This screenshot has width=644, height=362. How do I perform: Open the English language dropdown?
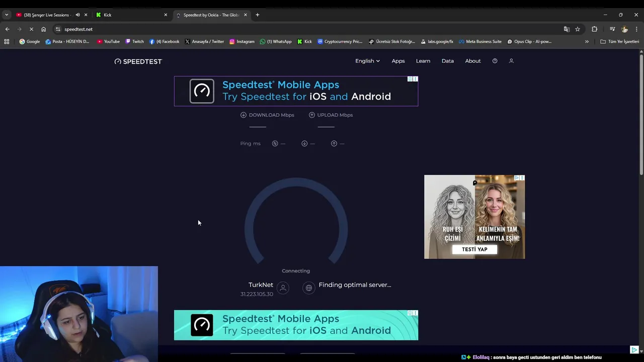[367, 61]
